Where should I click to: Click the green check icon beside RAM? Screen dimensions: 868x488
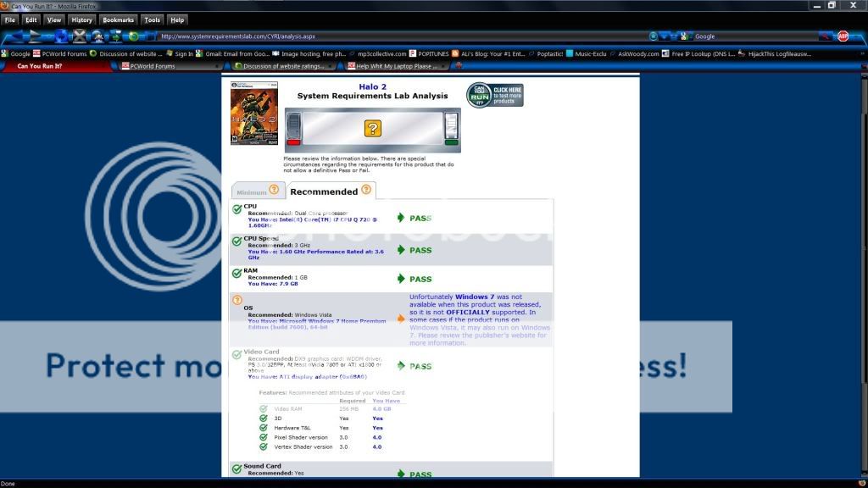click(237, 274)
